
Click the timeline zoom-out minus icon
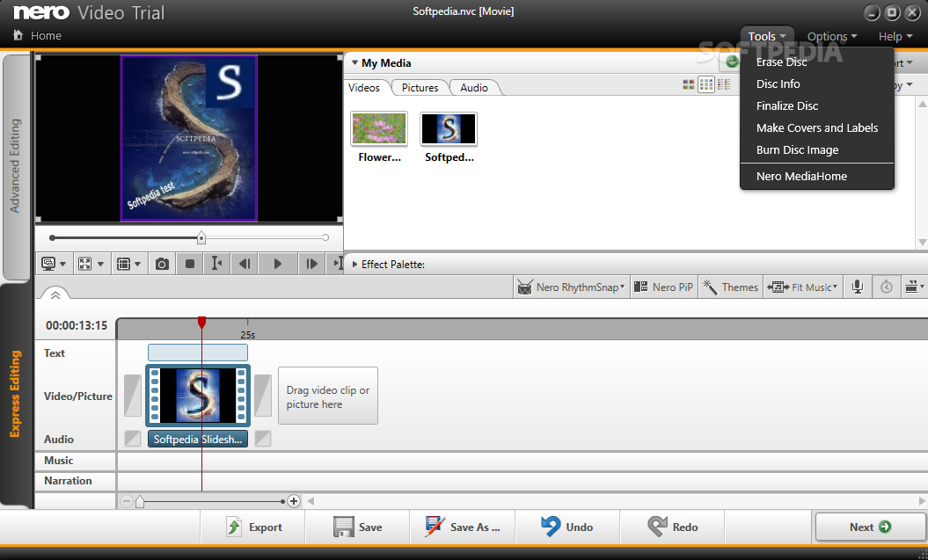tap(126, 501)
